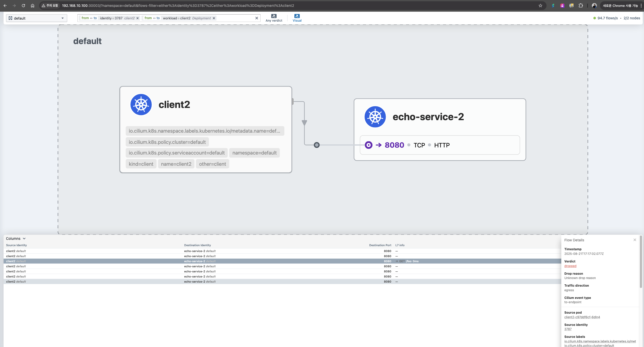Open the Visual display options
Viewport: 644px width, 347px height.
(x=297, y=18)
